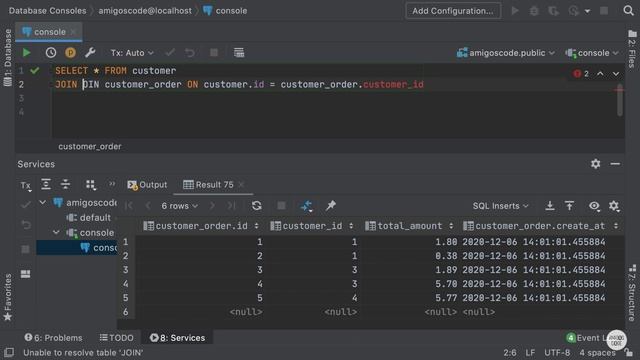Image resolution: width=640 pixels, height=360 pixels.
Task: Open result grid settings gear
Action: coord(614,206)
